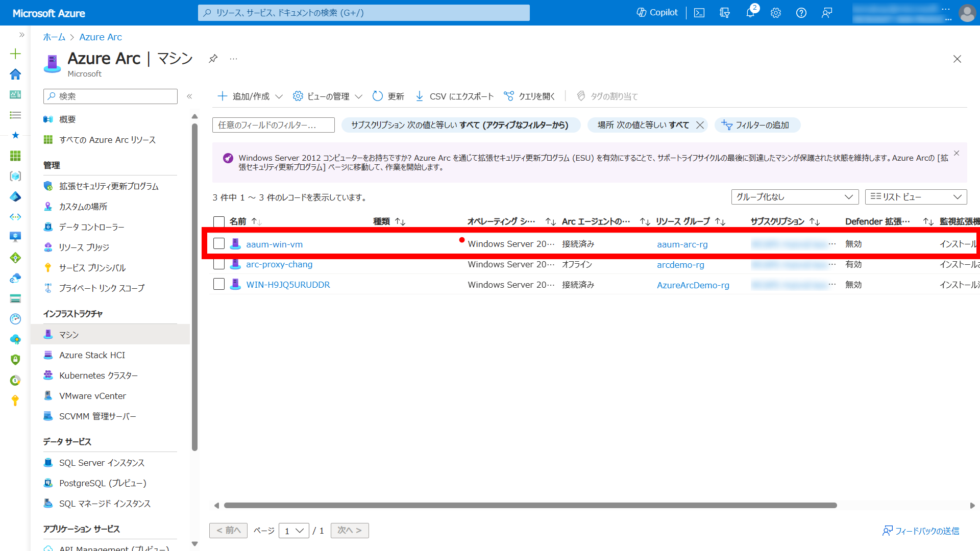Open the AzureArcDemo-rg resource group link

click(693, 285)
